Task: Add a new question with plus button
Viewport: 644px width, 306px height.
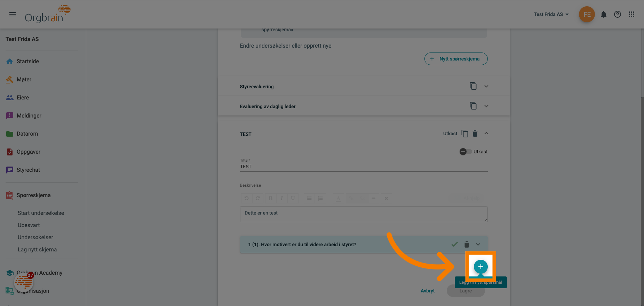Action: click(x=480, y=267)
